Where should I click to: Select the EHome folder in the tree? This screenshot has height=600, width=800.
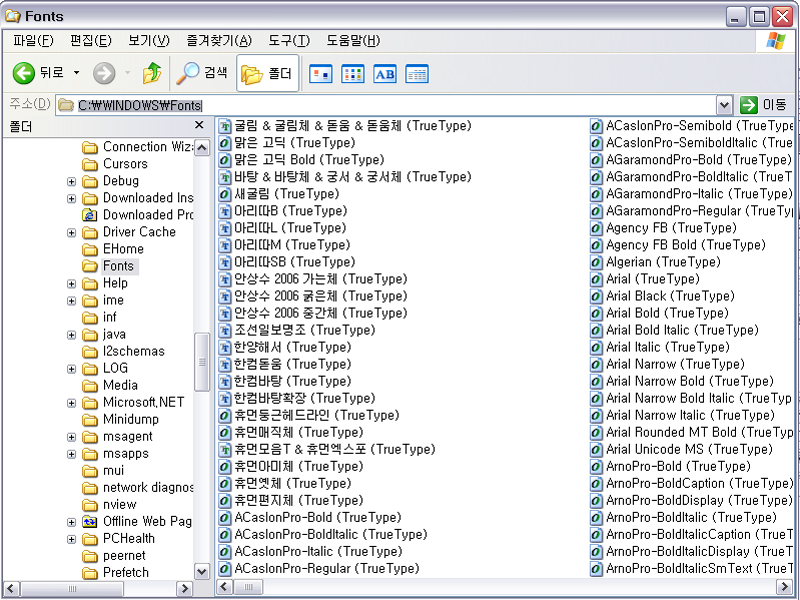[123, 249]
